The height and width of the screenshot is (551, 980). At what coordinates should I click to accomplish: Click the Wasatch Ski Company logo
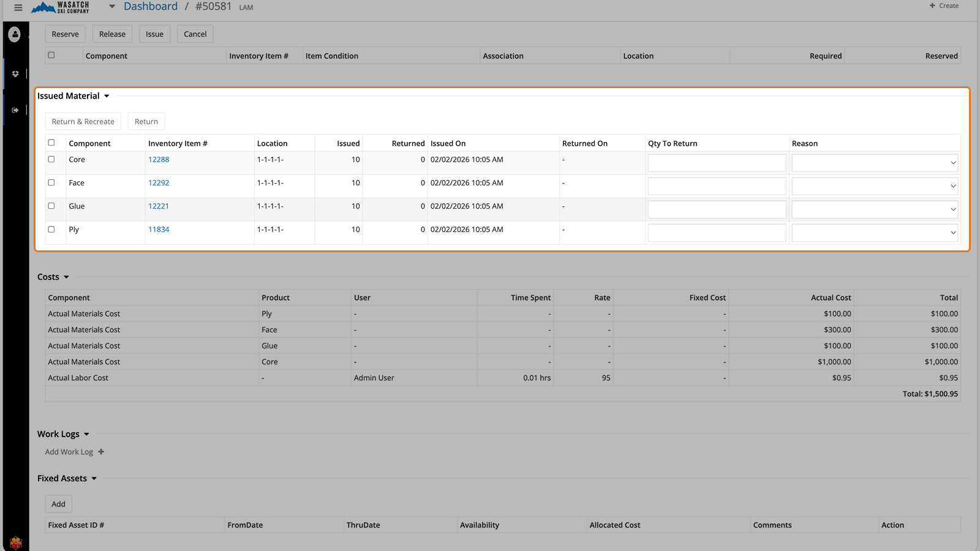coord(61,7)
